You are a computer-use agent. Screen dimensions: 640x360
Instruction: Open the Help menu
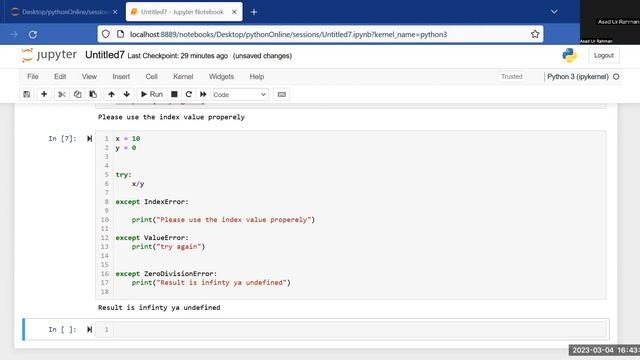coord(257,76)
